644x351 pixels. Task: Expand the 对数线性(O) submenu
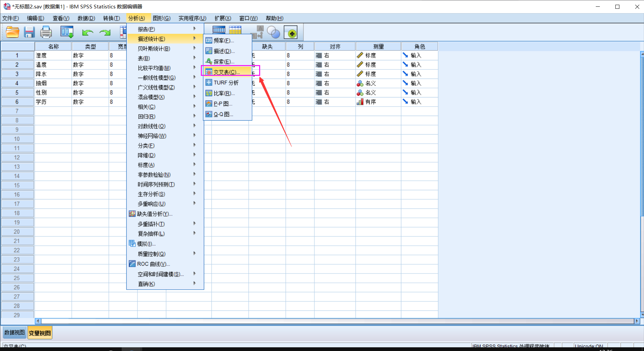[165, 126]
